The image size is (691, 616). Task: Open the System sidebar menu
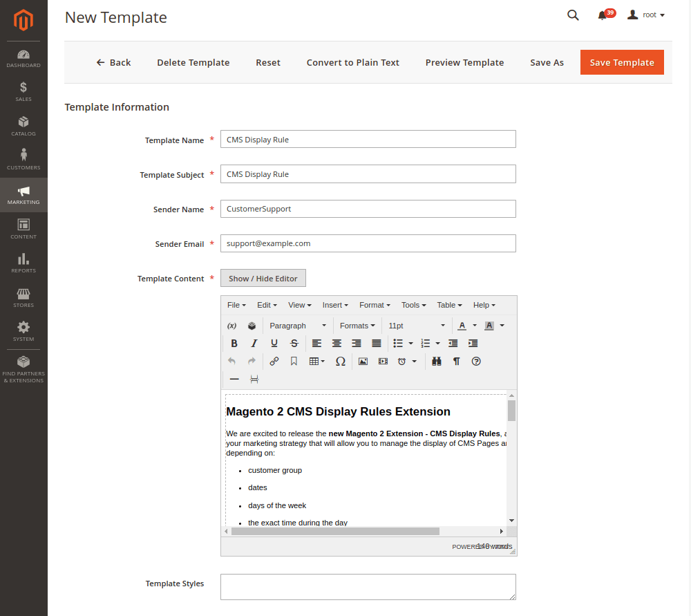click(x=23, y=332)
